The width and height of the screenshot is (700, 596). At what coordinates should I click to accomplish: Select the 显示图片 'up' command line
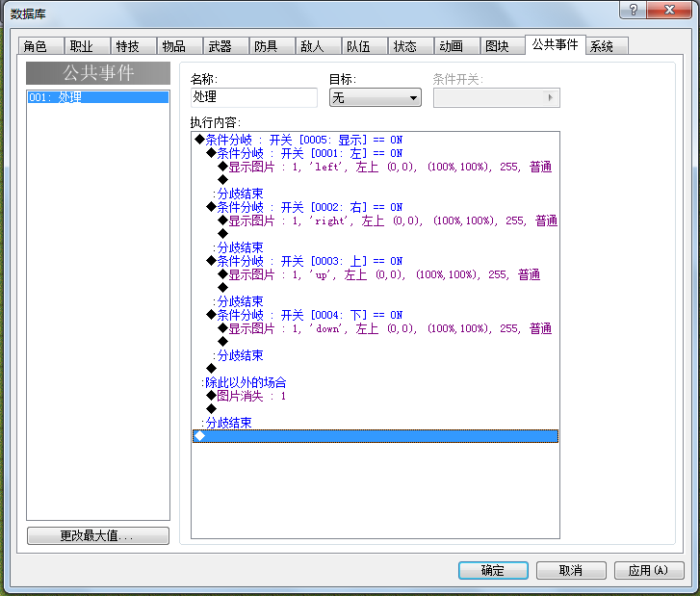[x=376, y=274]
